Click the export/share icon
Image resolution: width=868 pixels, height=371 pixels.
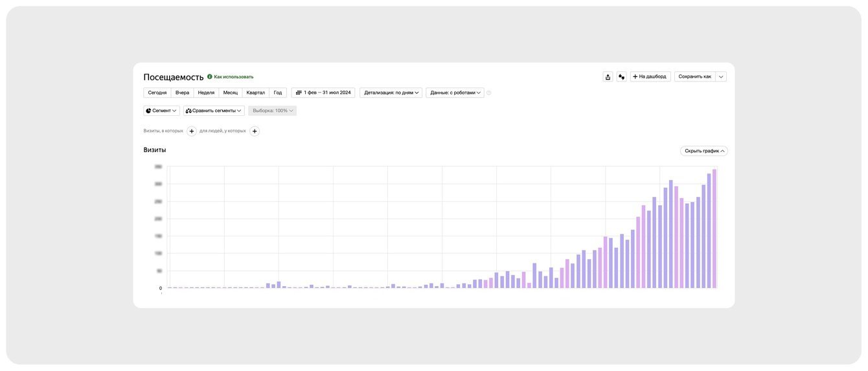(x=608, y=76)
